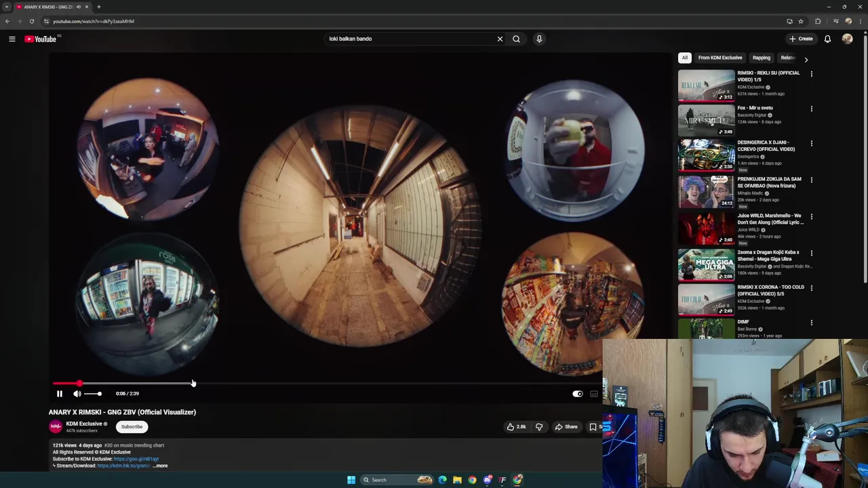The width and height of the screenshot is (868, 488).
Task: Go to the YouTube home logo
Action: [x=41, y=39]
